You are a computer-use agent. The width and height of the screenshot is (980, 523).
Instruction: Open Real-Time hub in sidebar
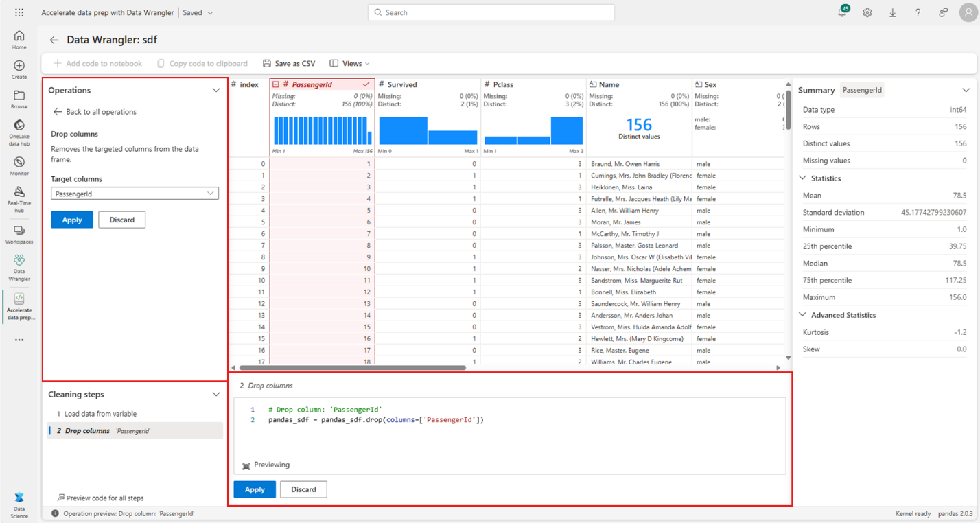click(19, 199)
